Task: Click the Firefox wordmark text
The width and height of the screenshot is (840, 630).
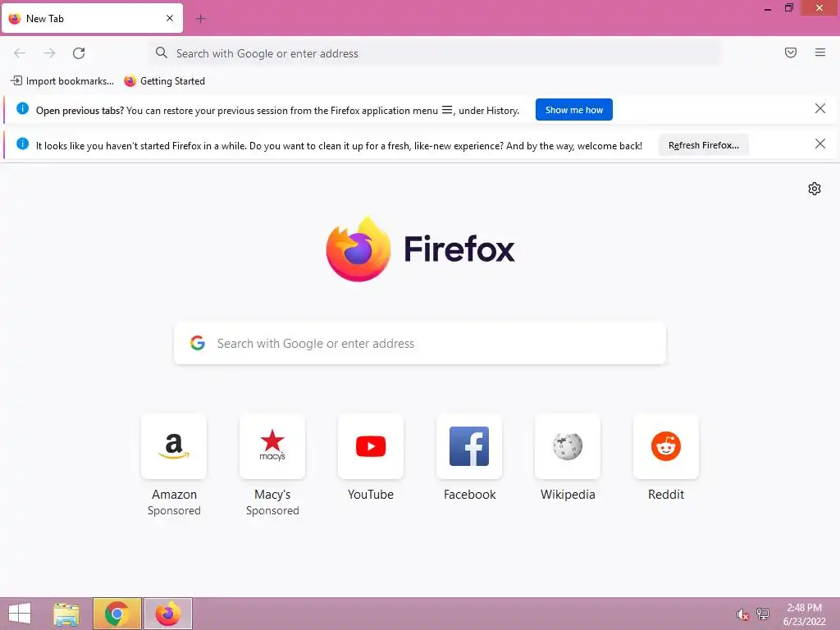Action: [x=459, y=249]
